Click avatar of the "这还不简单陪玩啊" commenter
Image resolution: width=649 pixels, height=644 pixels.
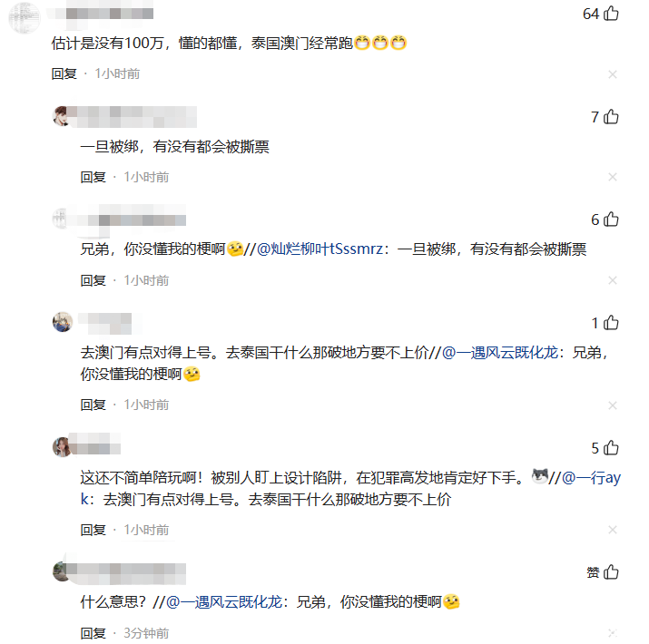[62, 446]
